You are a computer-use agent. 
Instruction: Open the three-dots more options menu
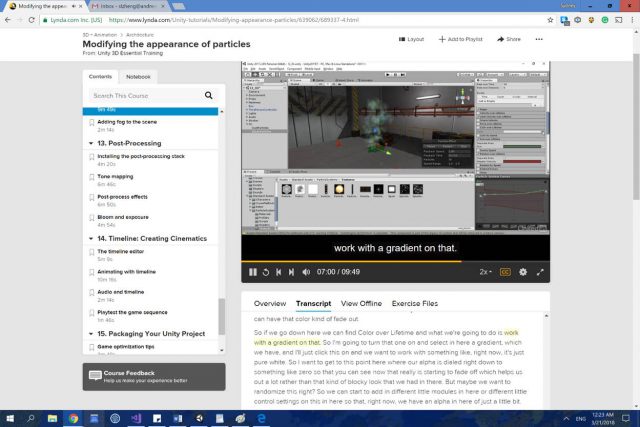click(539, 39)
